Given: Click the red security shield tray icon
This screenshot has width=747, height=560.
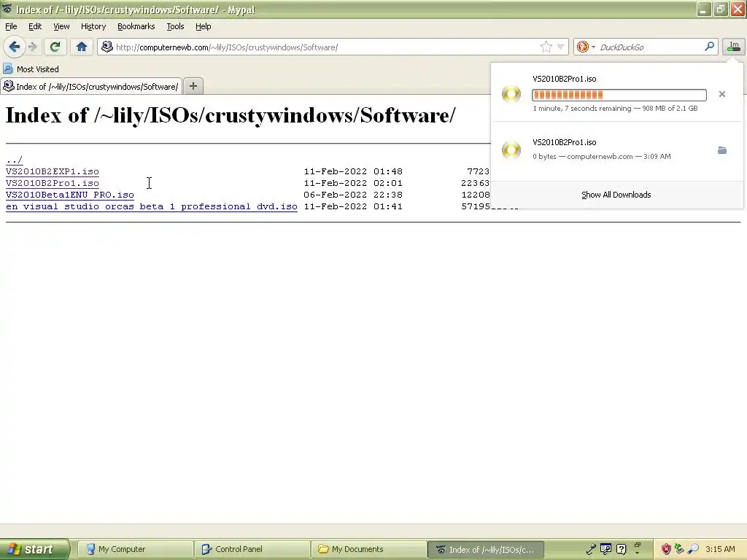Looking at the screenshot, I should coord(665,550).
